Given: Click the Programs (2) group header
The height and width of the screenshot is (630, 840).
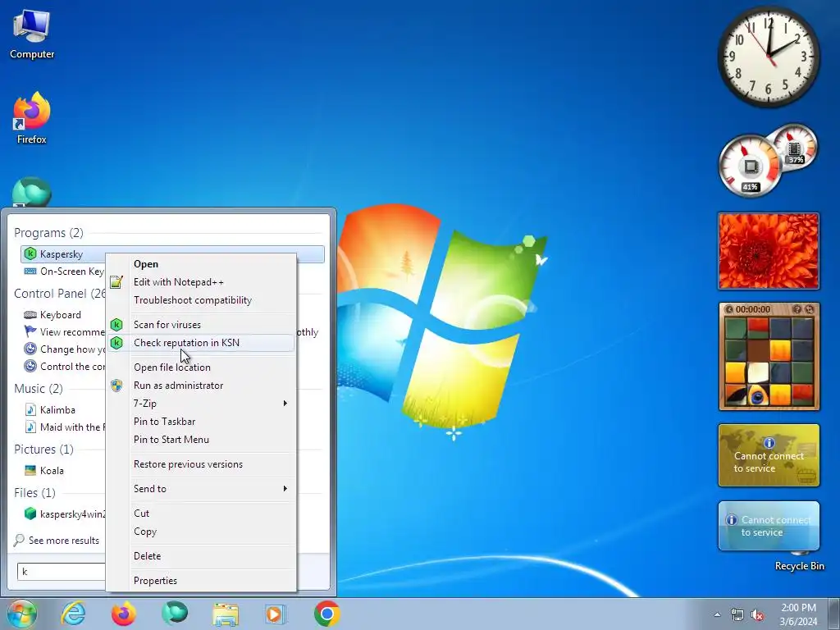Looking at the screenshot, I should click(48, 233).
